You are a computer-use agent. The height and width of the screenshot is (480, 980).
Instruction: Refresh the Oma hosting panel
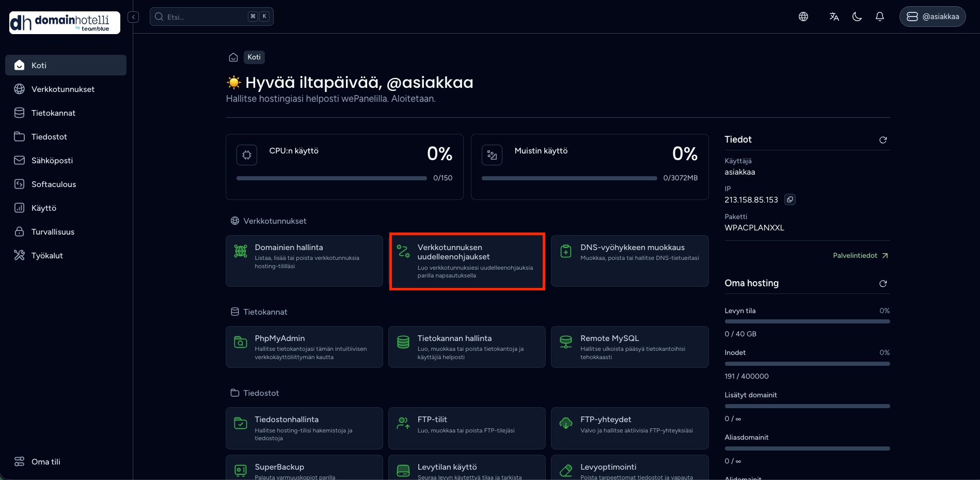[x=883, y=284]
